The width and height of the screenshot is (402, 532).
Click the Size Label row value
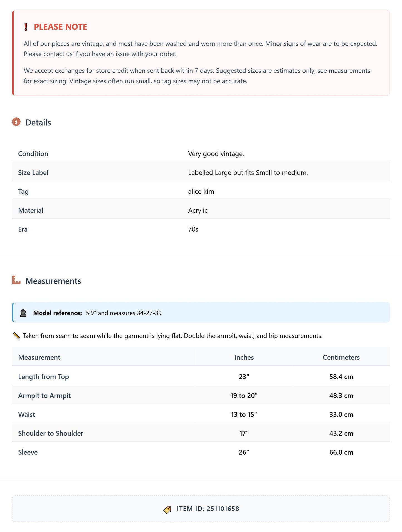tap(248, 173)
